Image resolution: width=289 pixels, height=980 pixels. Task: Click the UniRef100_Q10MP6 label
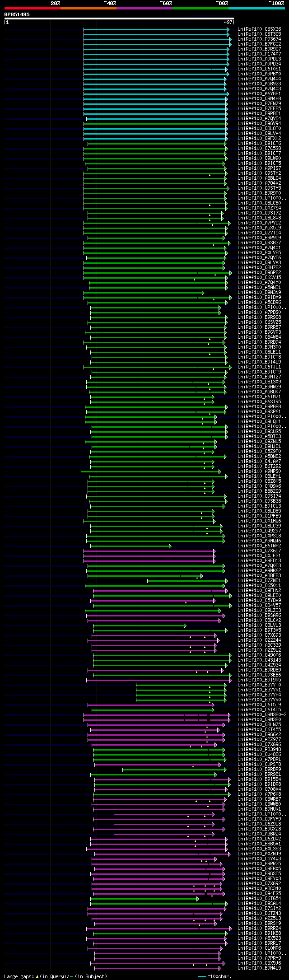pos(259,948)
